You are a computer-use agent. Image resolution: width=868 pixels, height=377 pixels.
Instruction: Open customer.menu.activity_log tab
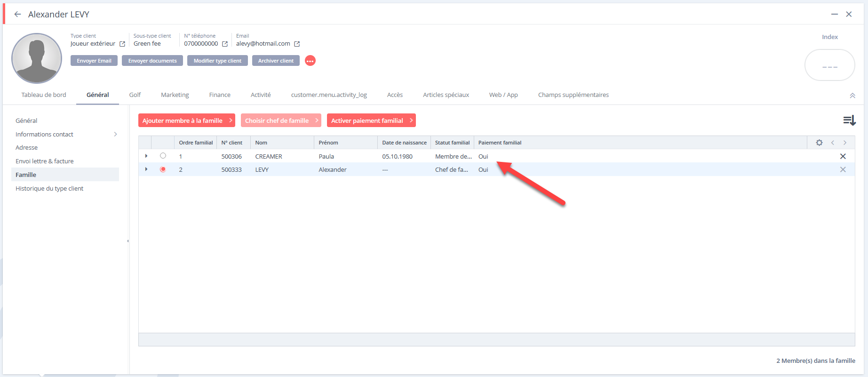pos(329,95)
